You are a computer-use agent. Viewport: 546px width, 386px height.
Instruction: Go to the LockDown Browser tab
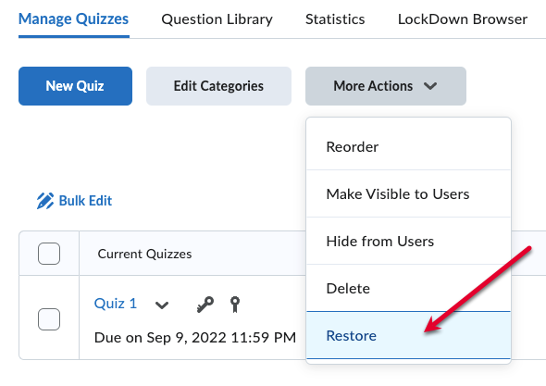coord(462,19)
